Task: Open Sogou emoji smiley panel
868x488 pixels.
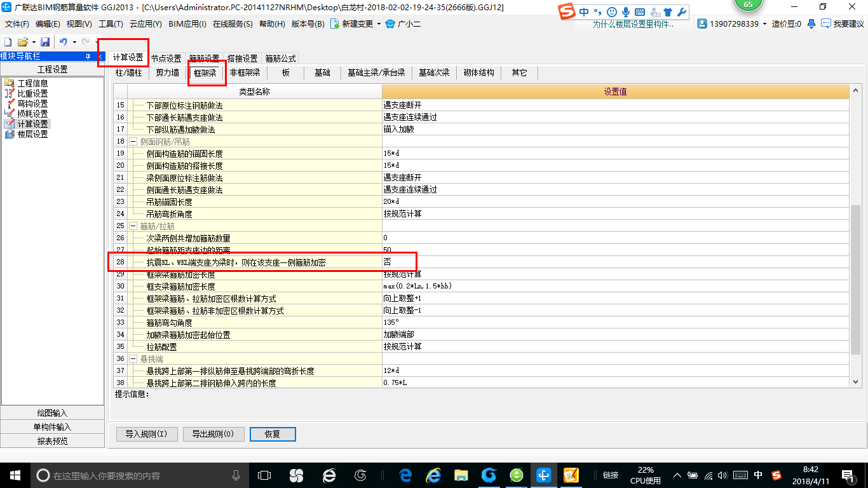Action: [x=612, y=12]
